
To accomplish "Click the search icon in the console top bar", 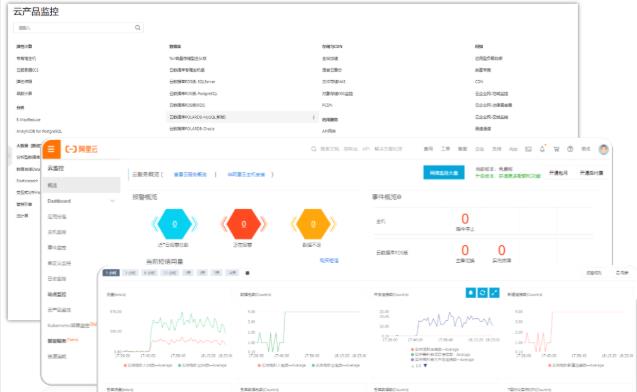I will 314,149.
